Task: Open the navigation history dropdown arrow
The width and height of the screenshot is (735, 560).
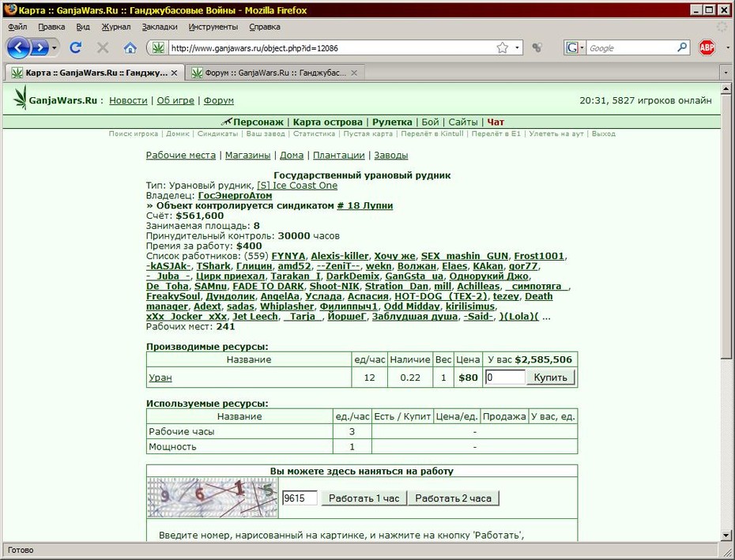Action: (55, 48)
